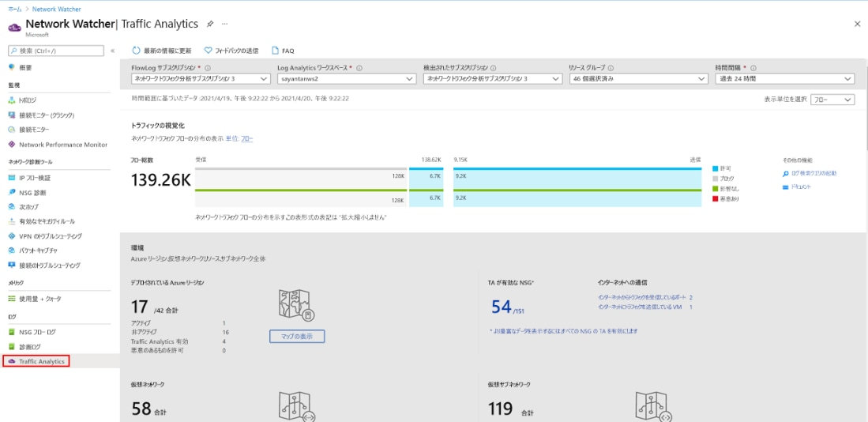Open the ドキュメント link
The image size is (868, 422).
pos(801,187)
